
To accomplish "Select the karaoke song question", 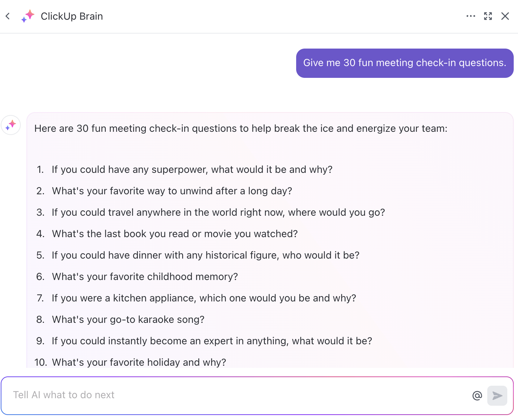I will pos(128,319).
